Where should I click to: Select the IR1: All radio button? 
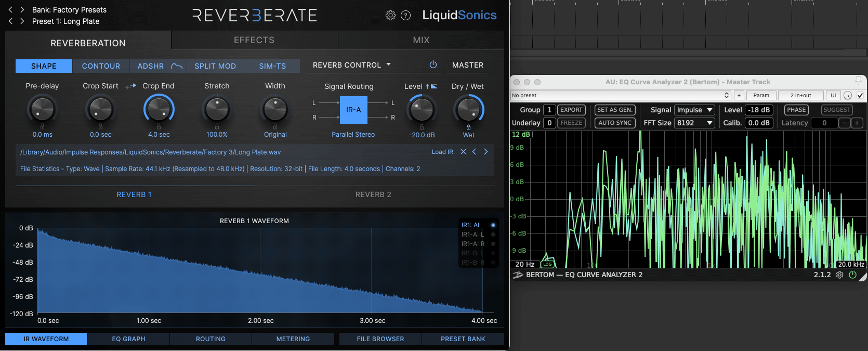(493, 225)
